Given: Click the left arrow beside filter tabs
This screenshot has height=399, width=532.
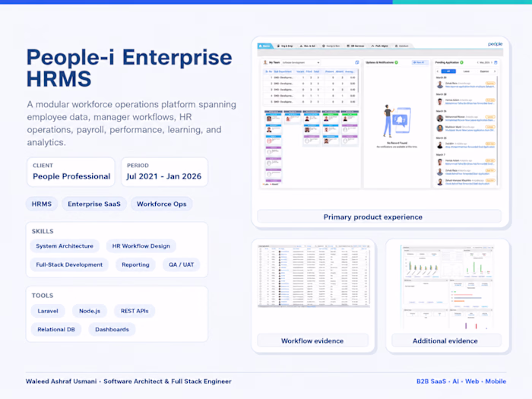Looking at the screenshot, I should click(x=438, y=71).
